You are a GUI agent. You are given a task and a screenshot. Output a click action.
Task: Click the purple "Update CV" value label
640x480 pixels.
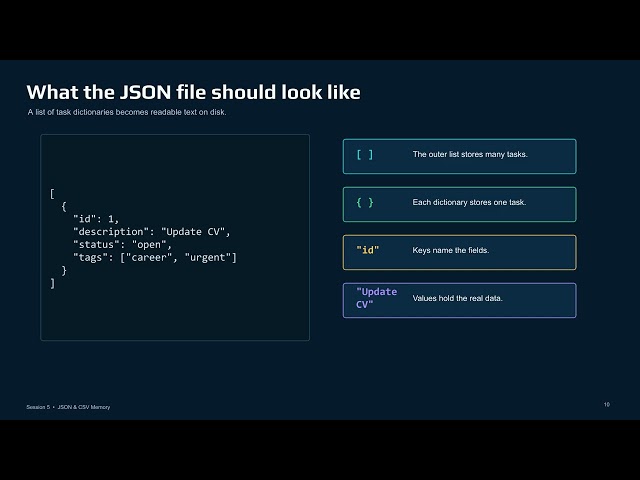376,298
